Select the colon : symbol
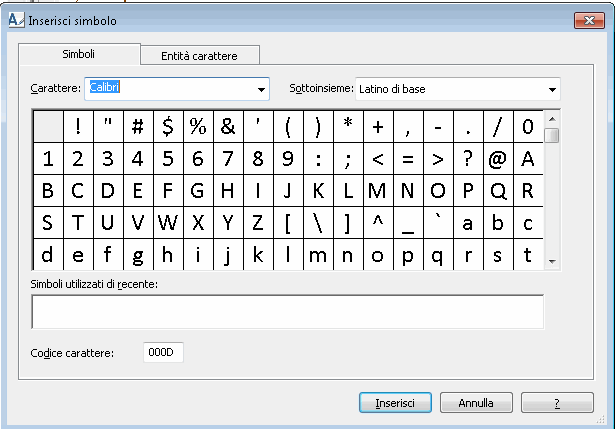Image resolution: width=616 pixels, height=429 pixels. 318,158
